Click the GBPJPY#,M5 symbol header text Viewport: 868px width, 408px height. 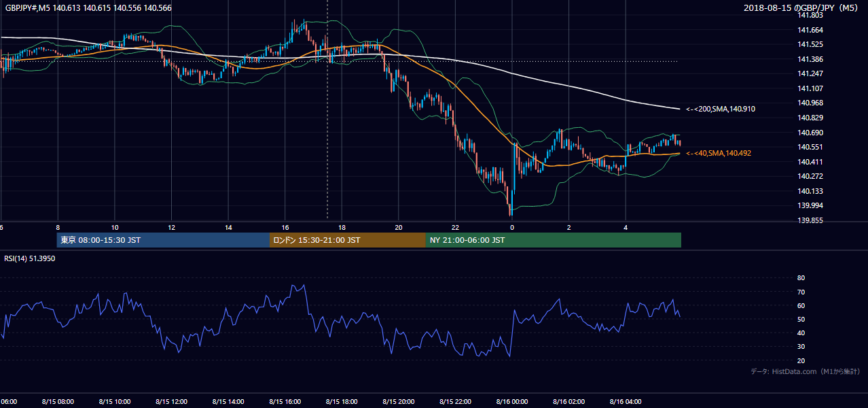pos(88,8)
